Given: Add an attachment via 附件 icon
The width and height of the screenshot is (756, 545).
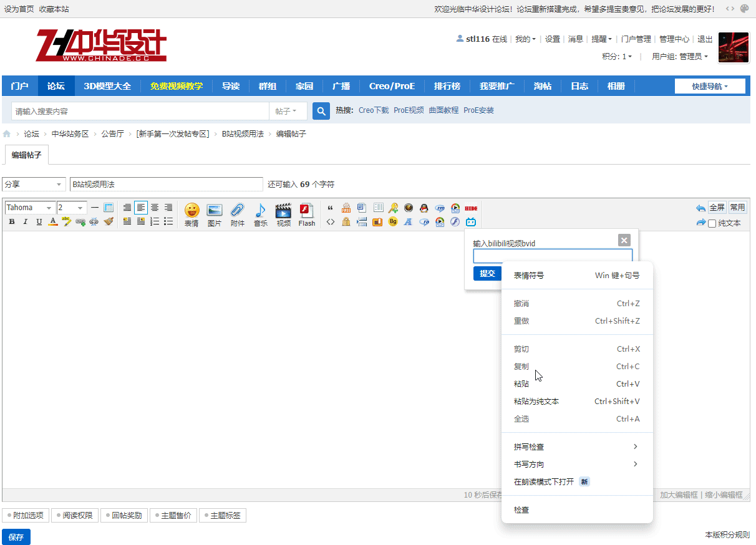Looking at the screenshot, I should (x=238, y=215).
